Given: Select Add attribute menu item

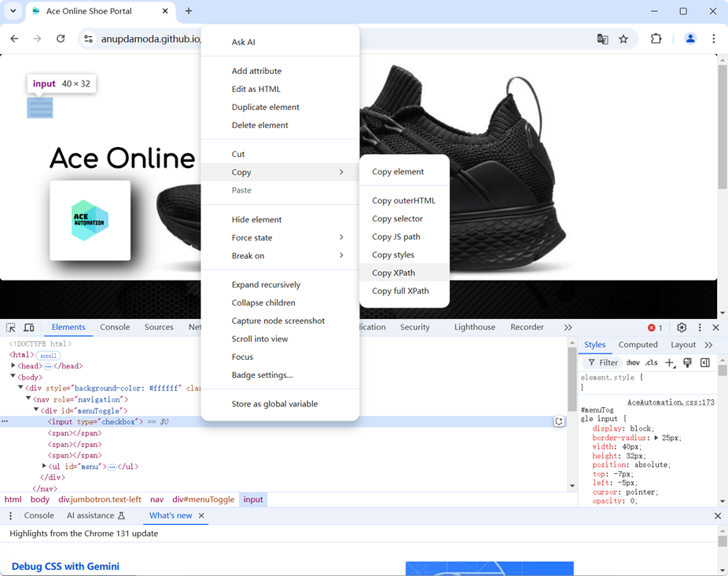Looking at the screenshot, I should tap(280, 71).
